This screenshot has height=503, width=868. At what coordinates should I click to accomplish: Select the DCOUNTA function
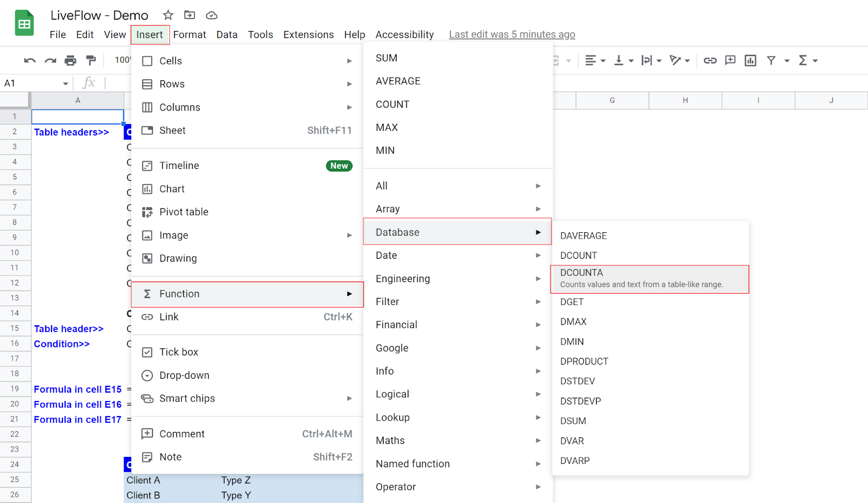(650, 279)
